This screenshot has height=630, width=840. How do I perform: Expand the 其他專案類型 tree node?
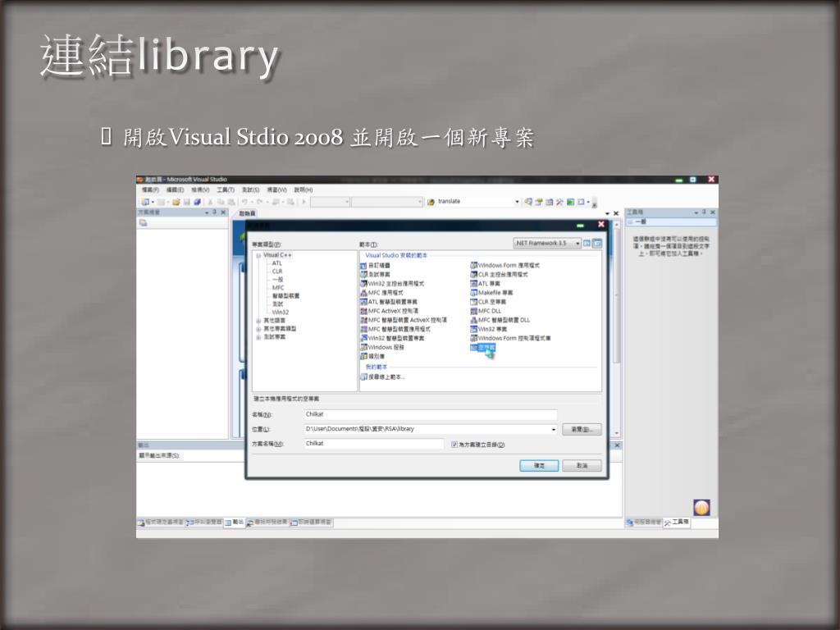258,328
